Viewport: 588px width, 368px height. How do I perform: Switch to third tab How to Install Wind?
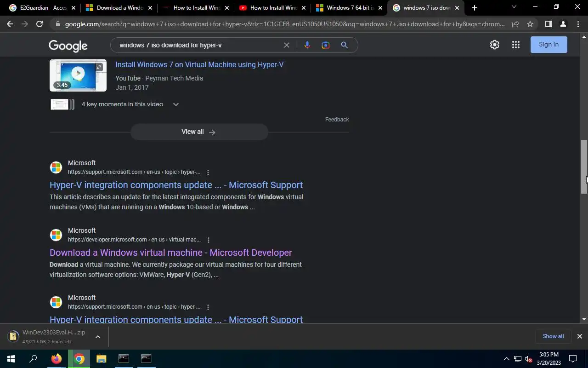(x=196, y=8)
